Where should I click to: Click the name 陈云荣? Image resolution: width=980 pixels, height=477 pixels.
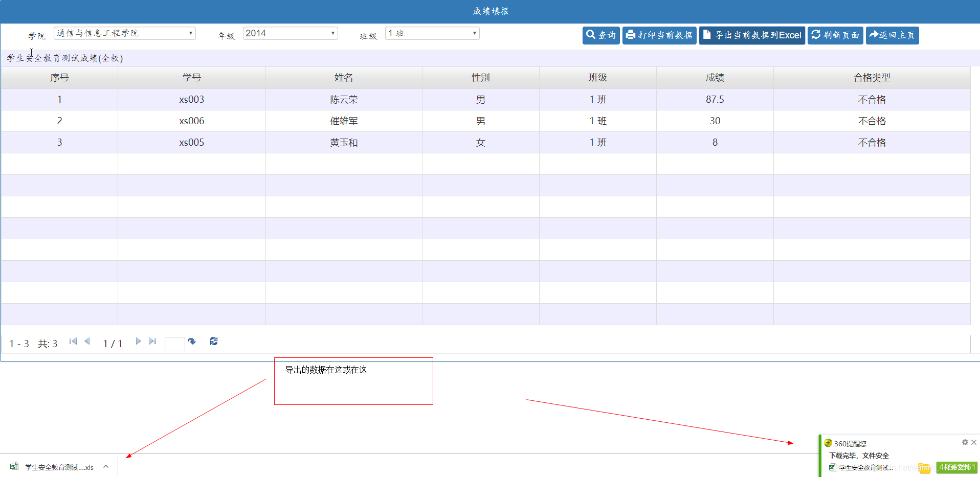(344, 100)
